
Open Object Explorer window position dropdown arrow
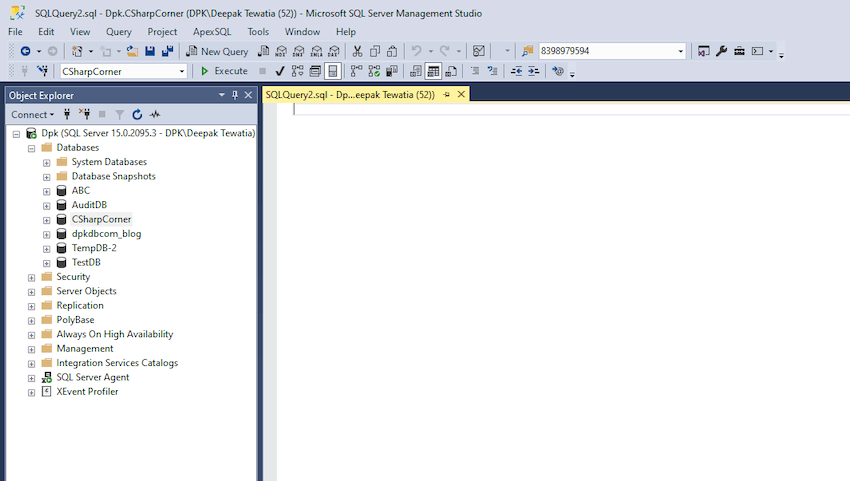coord(222,95)
